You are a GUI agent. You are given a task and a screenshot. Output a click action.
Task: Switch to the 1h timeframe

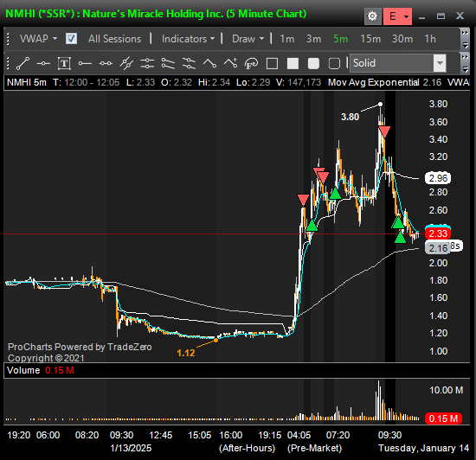click(430, 39)
